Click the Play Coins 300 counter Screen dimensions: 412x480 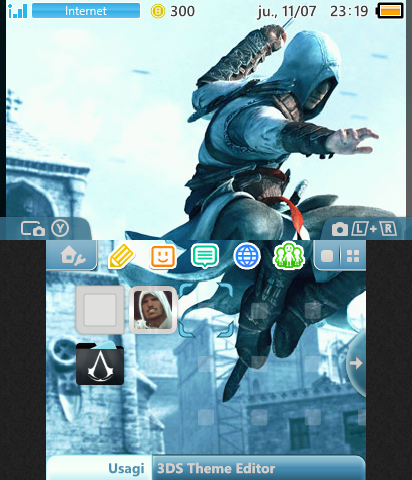point(172,11)
